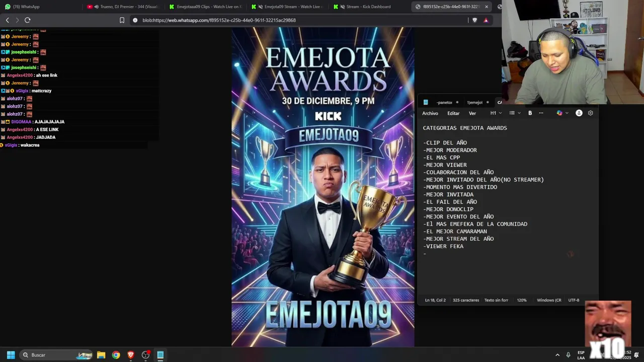Click the taskbar Buscar search box

(57, 355)
